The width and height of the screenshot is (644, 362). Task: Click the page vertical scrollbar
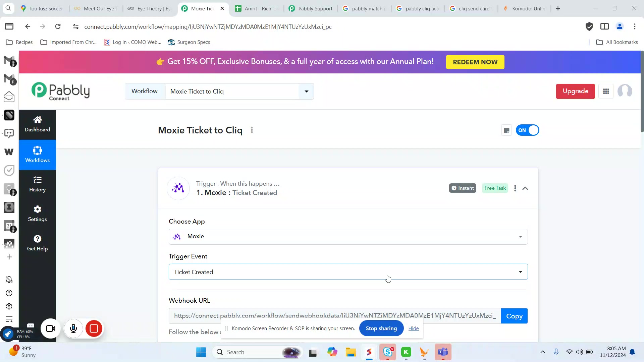[x=642, y=91]
